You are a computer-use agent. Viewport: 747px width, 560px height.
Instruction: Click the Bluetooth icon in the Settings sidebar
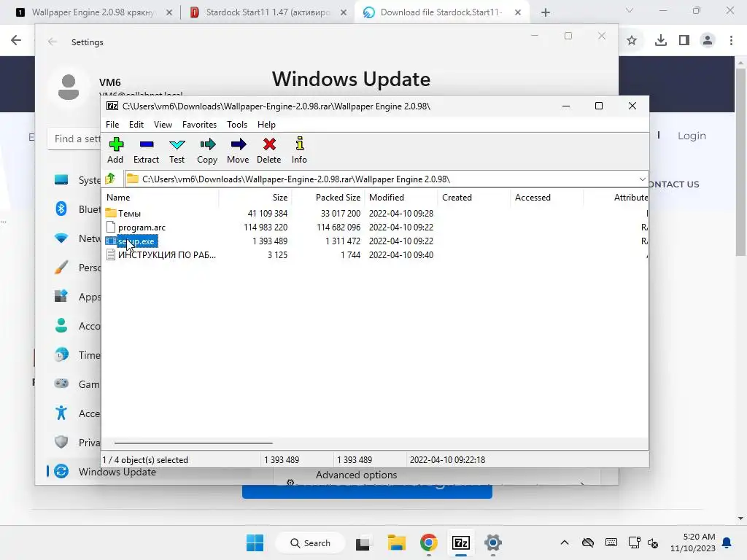(x=61, y=209)
